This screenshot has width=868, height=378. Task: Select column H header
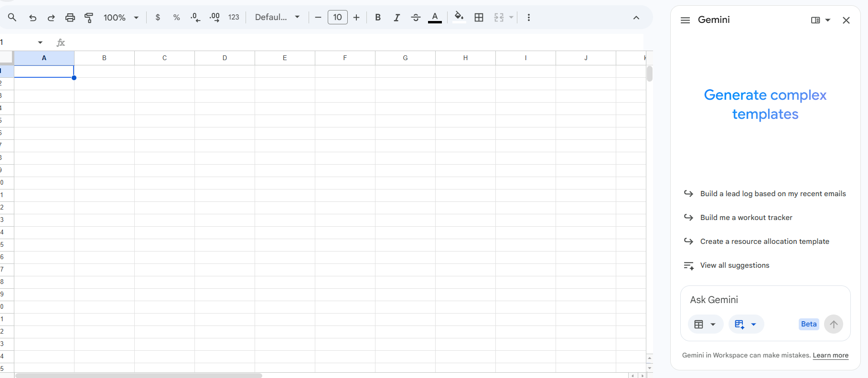(465, 58)
